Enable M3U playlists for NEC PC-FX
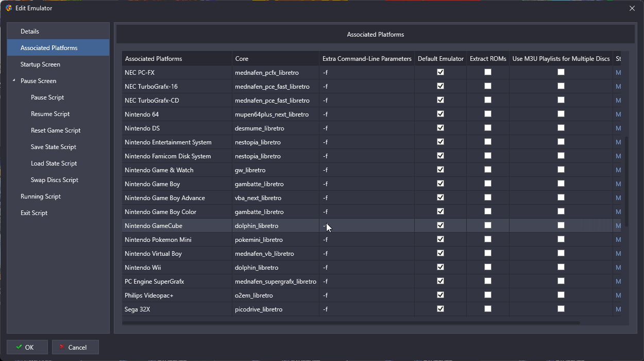Screen dimensions: 644x361 pyautogui.click(x=561, y=72)
